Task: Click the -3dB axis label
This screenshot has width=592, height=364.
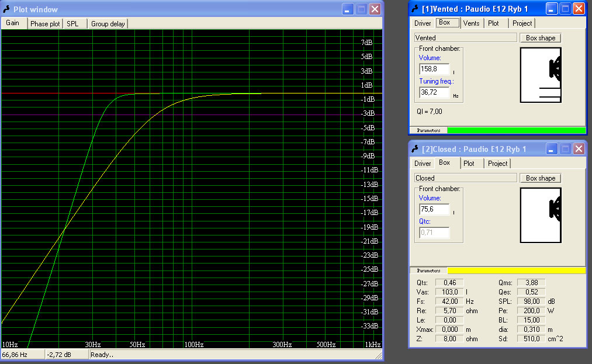Action: pyautogui.click(x=368, y=113)
